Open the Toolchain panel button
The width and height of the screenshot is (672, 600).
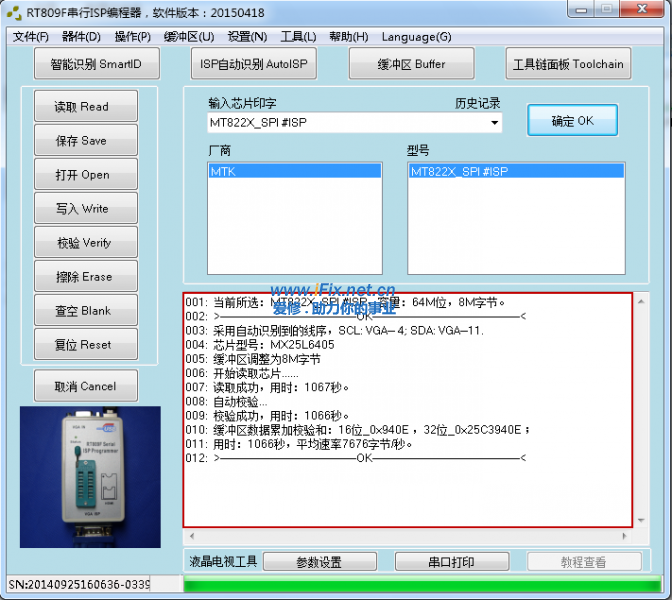coord(568,64)
